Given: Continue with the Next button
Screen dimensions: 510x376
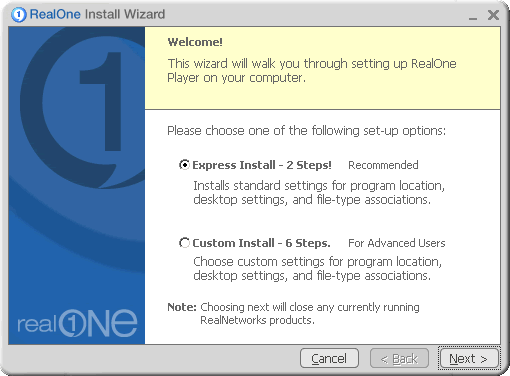Looking at the screenshot, I should [x=468, y=358].
